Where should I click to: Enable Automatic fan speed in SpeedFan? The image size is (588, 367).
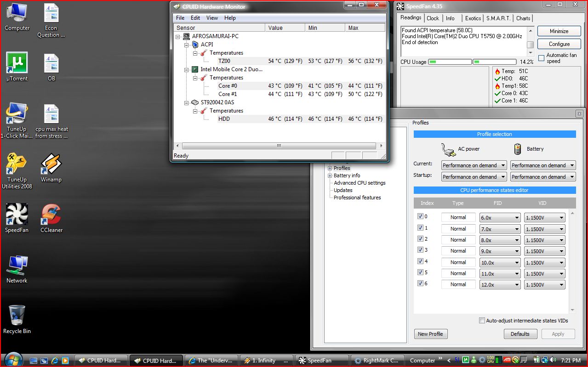pos(541,58)
